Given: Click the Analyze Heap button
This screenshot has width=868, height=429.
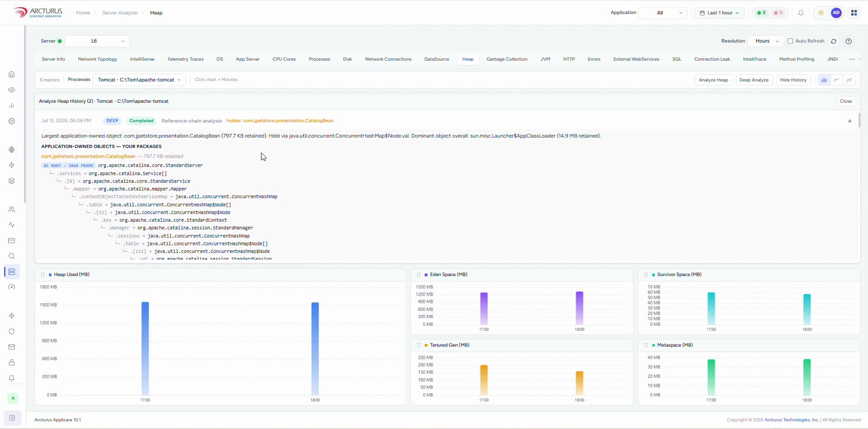Looking at the screenshot, I should [713, 80].
